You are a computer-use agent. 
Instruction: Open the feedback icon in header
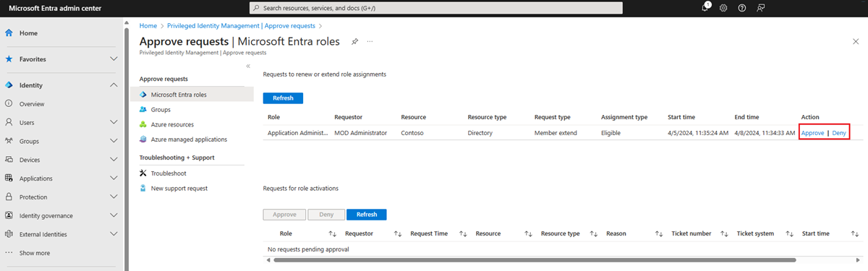coord(761,7)
